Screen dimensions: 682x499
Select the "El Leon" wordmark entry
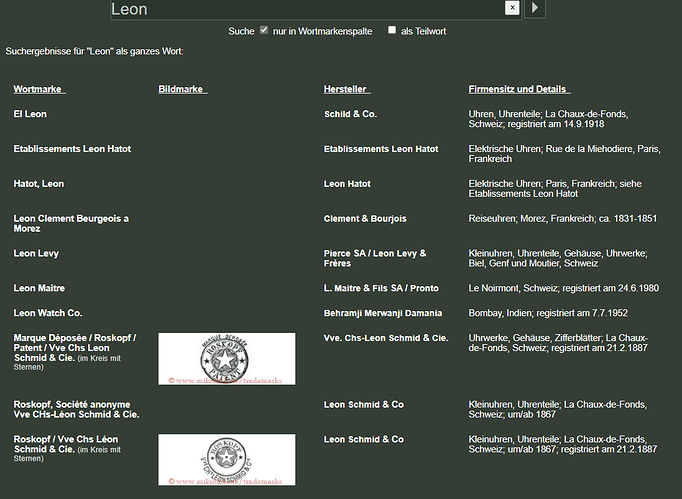click(30, 114)
